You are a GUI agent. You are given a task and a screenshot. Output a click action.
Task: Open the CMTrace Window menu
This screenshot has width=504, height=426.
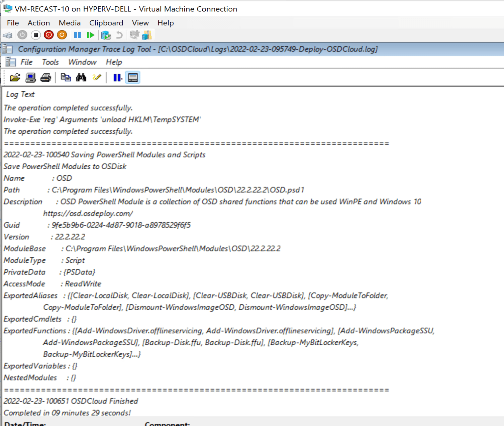pos(82,62)
